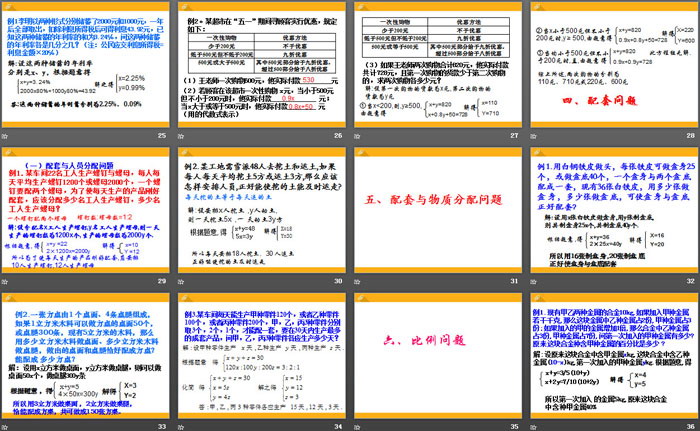The height and width of the screenshot is (431, 700).
Task: Select slide 25 thumbnail about savings interest
Action: point(86,65)
